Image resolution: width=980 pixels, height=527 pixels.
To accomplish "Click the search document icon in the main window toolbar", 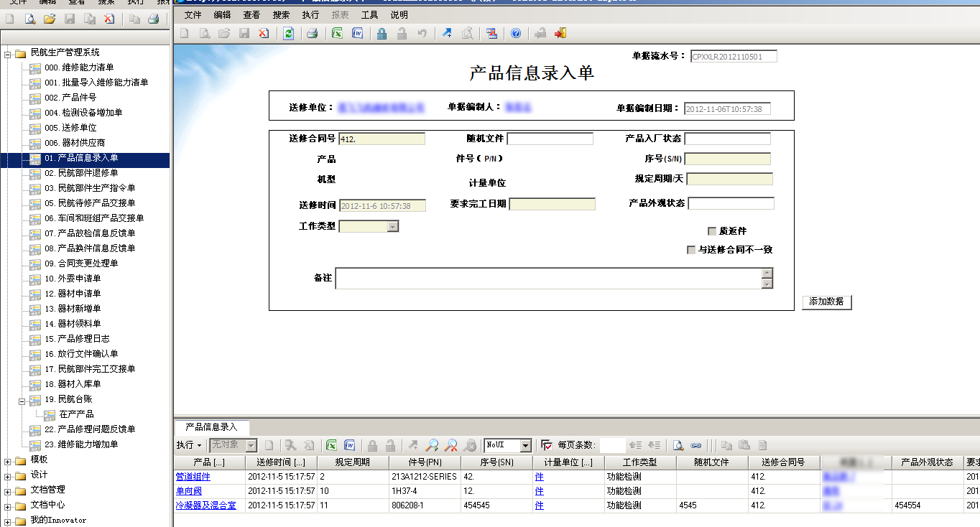I will click(30, 19).
